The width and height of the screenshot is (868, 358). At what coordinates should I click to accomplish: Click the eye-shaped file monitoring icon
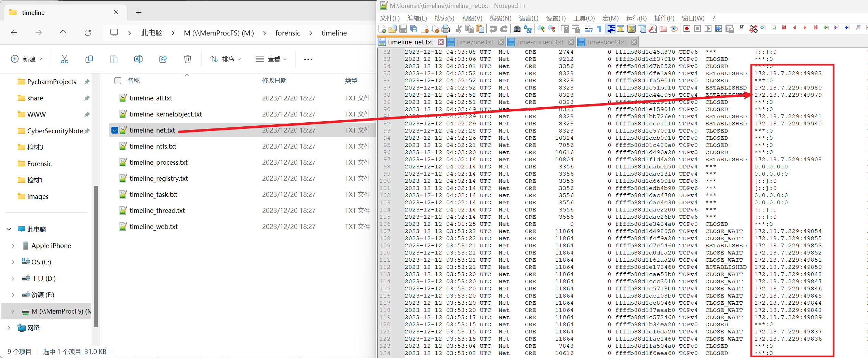[x=674, y=29]
